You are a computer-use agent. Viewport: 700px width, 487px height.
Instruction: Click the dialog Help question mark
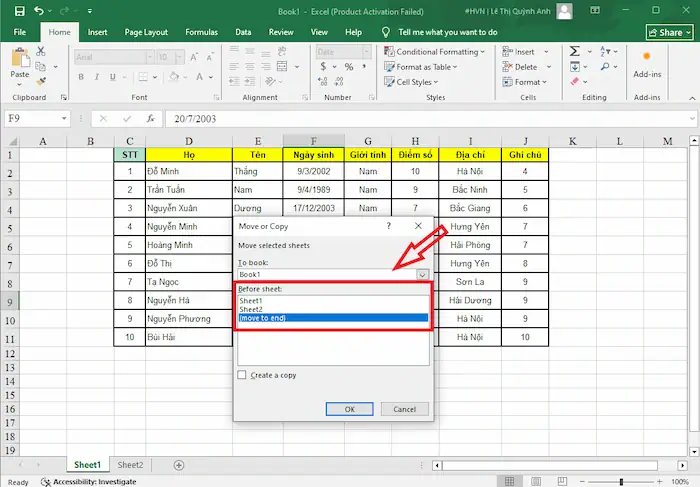389,227
